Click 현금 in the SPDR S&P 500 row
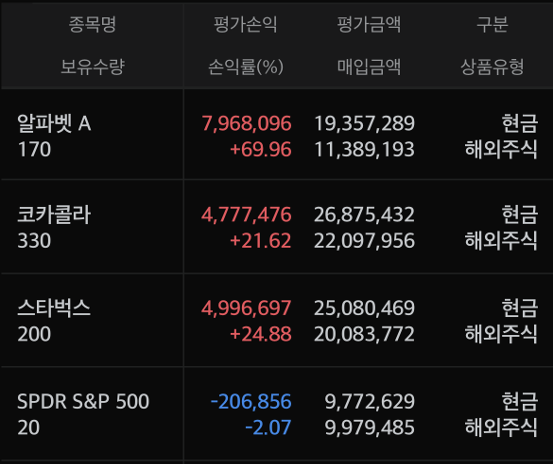Image resolution: width=553 pixels, height=464 pixels. [x=520, y=401]
